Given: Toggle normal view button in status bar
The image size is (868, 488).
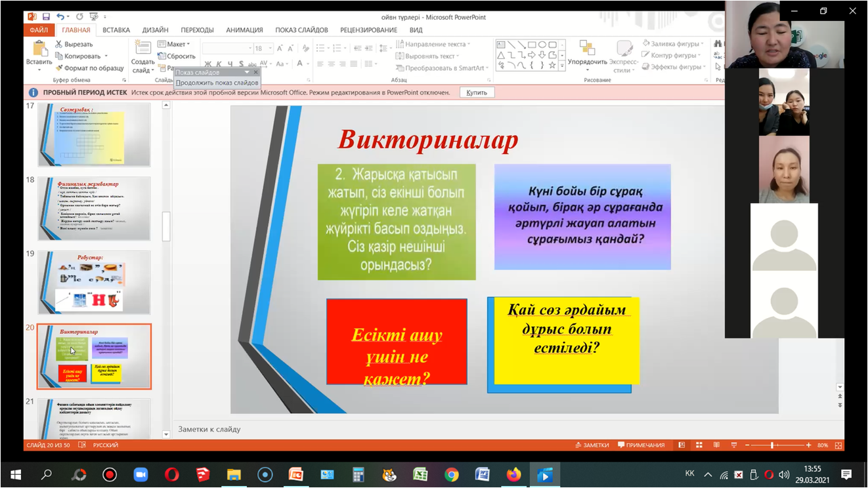Looking at the screenshot, I should pos(682,445).
